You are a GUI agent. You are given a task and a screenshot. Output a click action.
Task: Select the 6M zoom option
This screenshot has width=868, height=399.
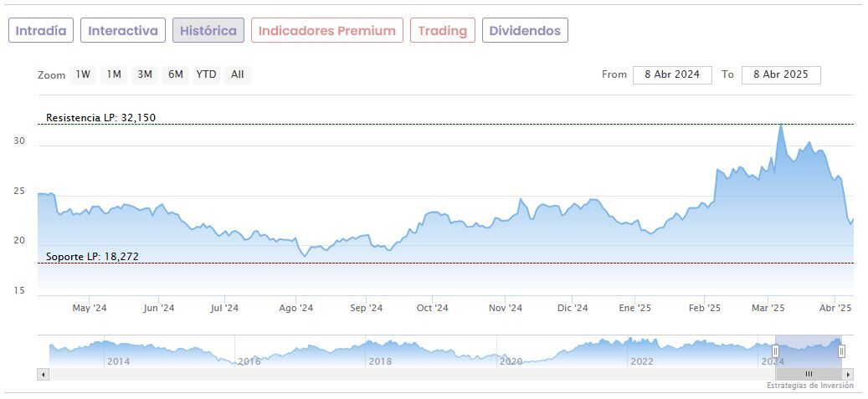[x=175, y=74]
